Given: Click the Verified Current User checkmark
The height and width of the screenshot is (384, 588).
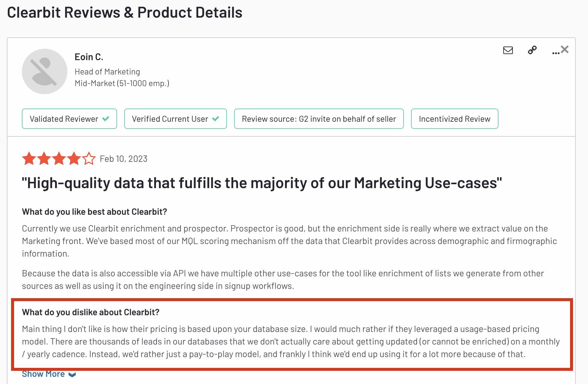Looking at the screenshot, I should tap(216, 119).
